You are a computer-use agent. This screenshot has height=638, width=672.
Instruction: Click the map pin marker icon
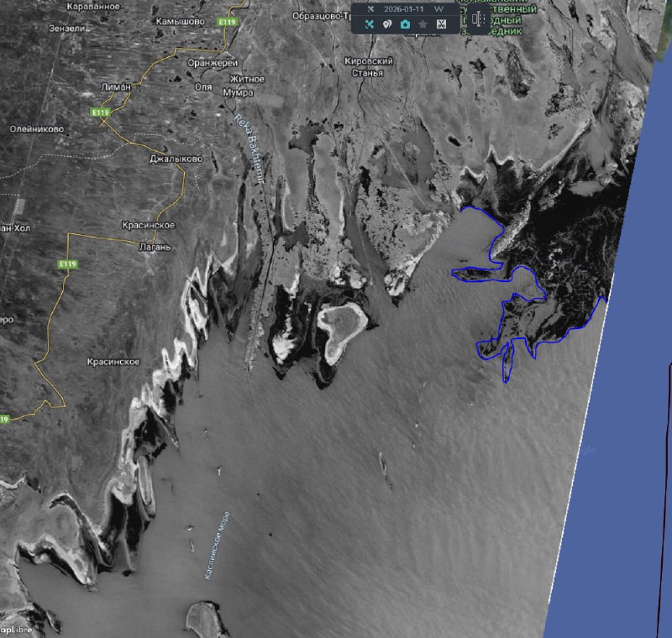click(x=386, y=25)
